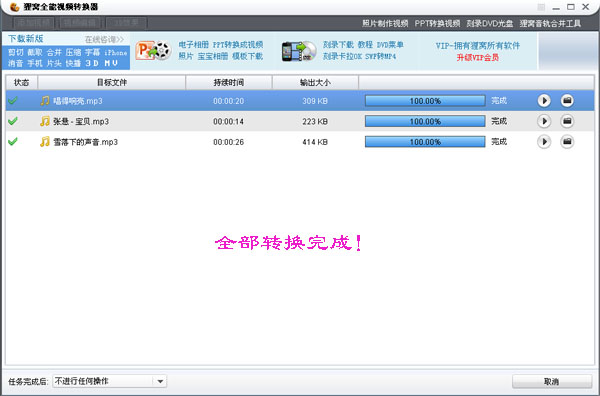Click the 电子相册 link

[194, 45]
